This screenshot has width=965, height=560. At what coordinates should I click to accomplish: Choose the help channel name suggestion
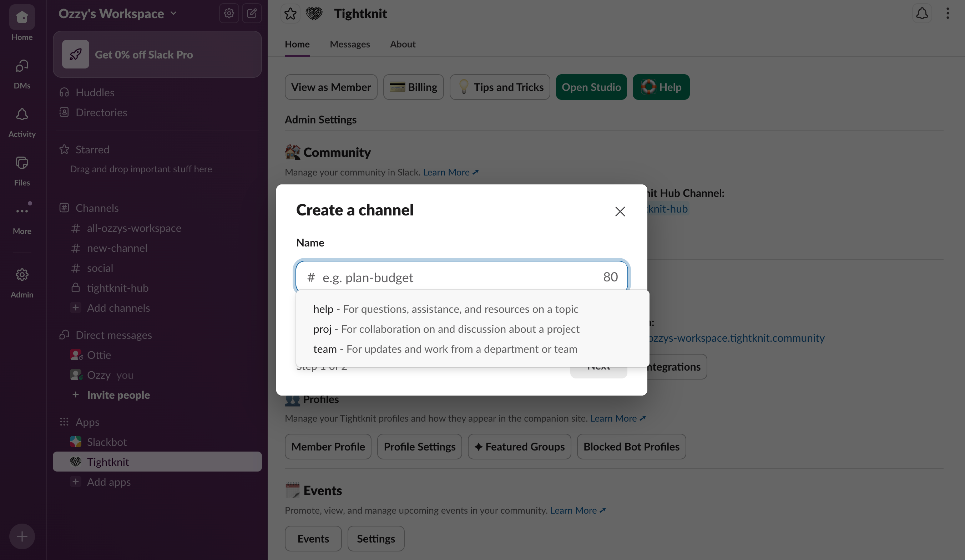tap(473, 309)
